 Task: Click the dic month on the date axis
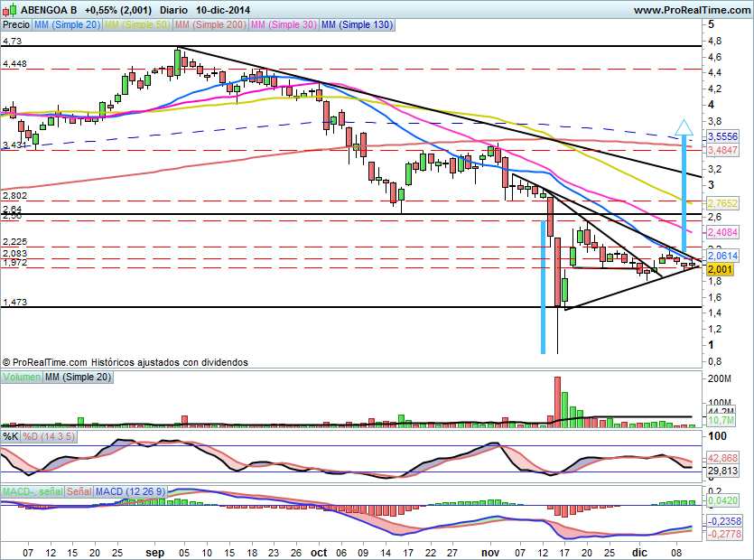tap(639, 553)
